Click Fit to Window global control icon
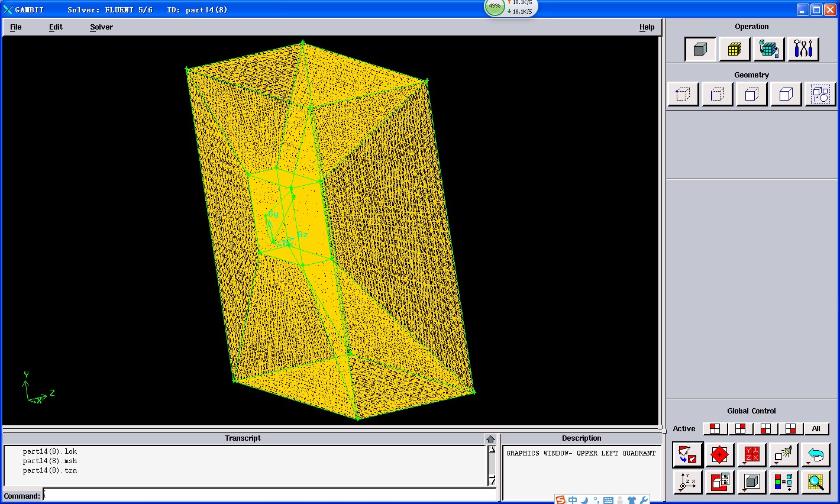The image size is (840, 504). click(688, 455)
